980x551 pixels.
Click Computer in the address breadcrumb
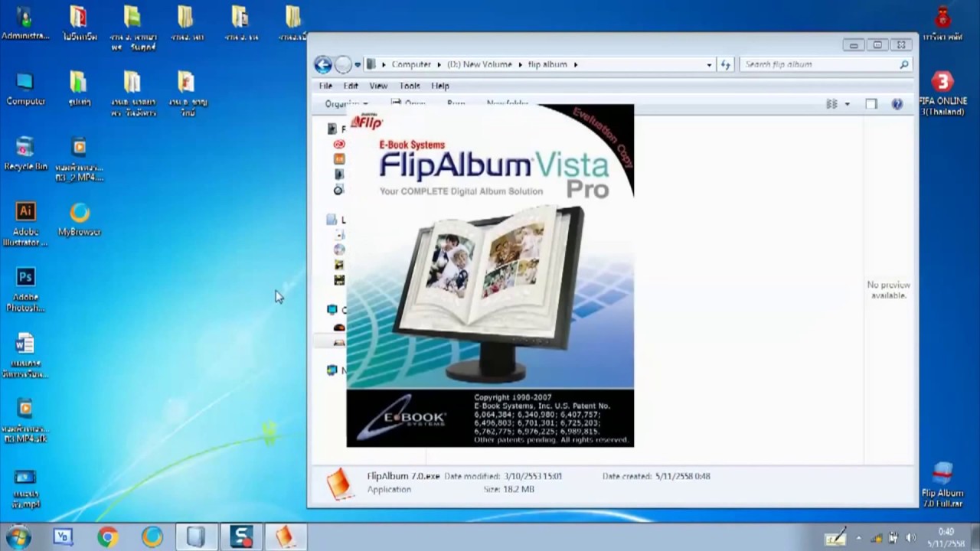(x=411, y=65)
